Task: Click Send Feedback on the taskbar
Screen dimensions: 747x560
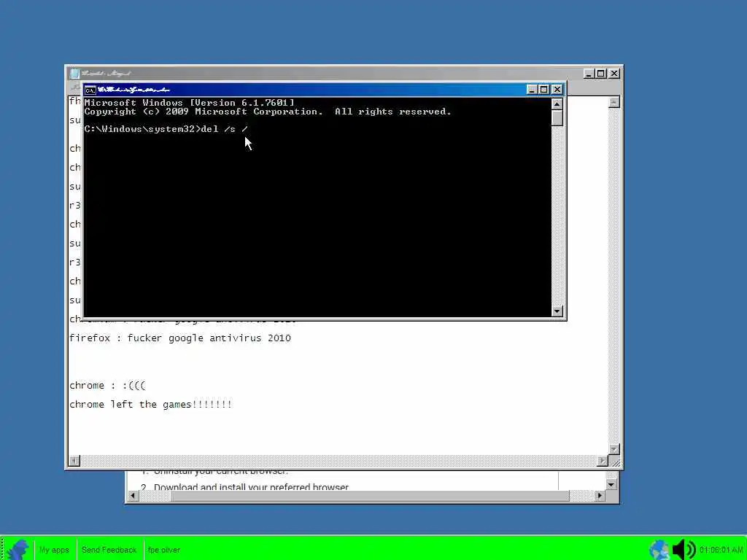Action: [109, 550]
